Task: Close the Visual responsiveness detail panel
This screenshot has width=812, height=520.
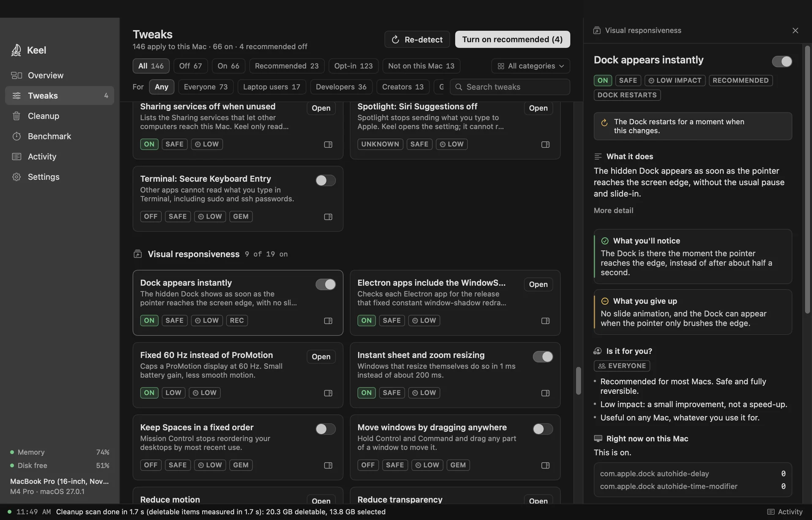Action: (795, 30)
